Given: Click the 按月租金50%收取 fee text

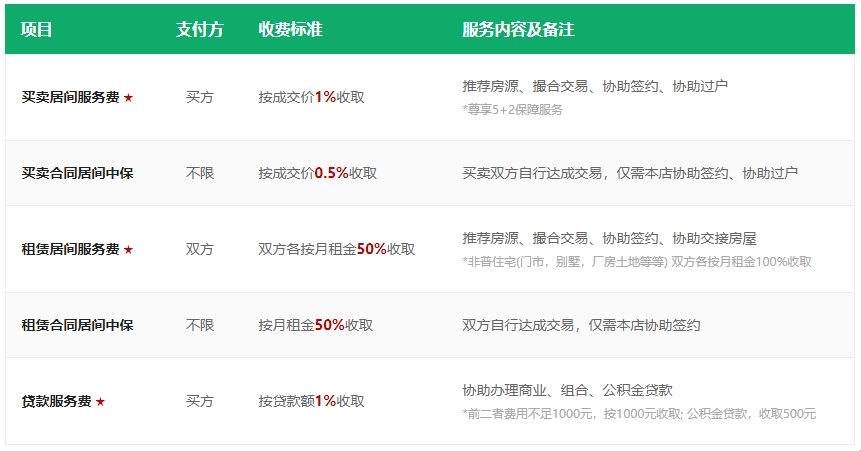Looking at the screenshot, I should [315, 325].
